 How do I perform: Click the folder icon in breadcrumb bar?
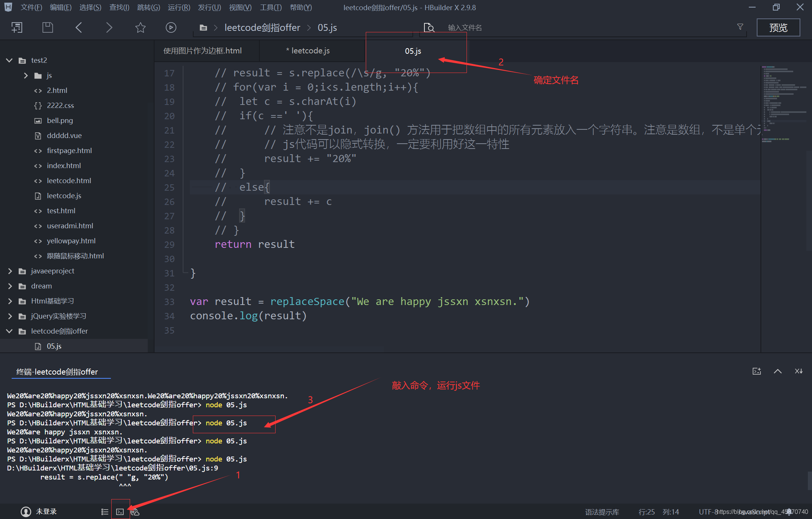[203, 27]
